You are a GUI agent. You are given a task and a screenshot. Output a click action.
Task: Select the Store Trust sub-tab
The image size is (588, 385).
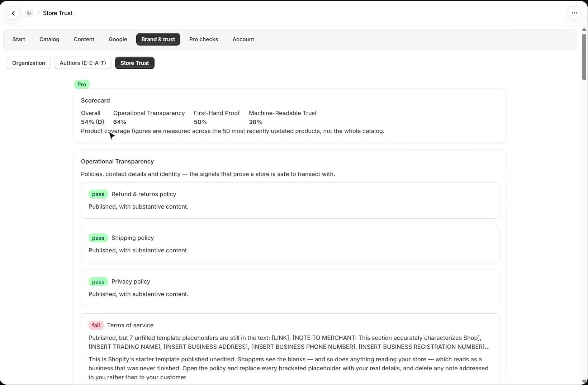[x=135, y=63]
